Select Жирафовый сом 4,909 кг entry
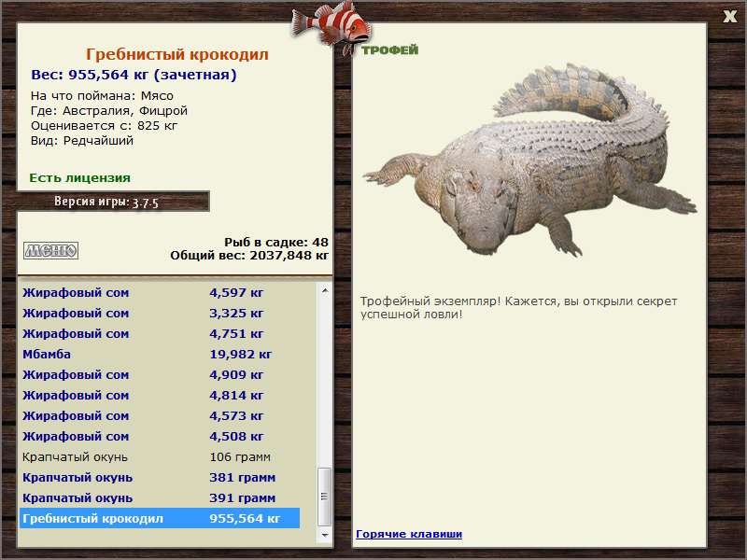747x560 pixels. click(x=160, y=375)
